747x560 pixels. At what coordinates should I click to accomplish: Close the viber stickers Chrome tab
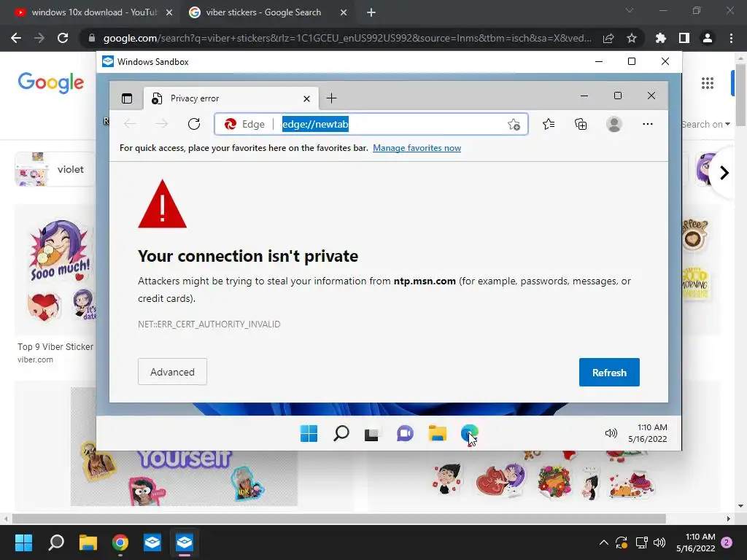pos(344,12)
